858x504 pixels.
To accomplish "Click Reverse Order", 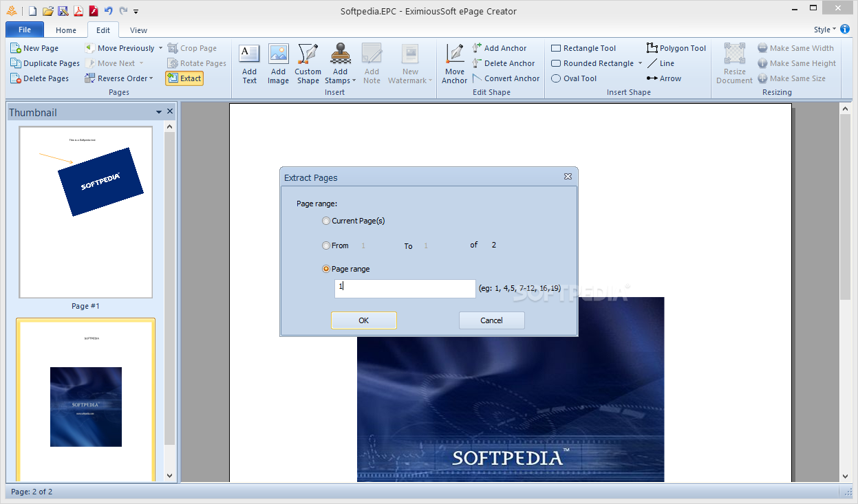I will pos(116,78).
